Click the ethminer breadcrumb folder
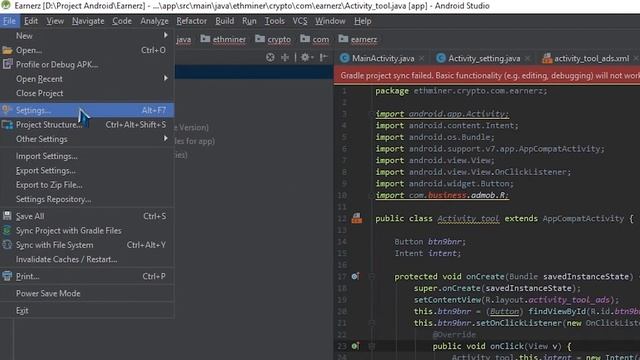The image size is (640, 360). click(223, 39)
